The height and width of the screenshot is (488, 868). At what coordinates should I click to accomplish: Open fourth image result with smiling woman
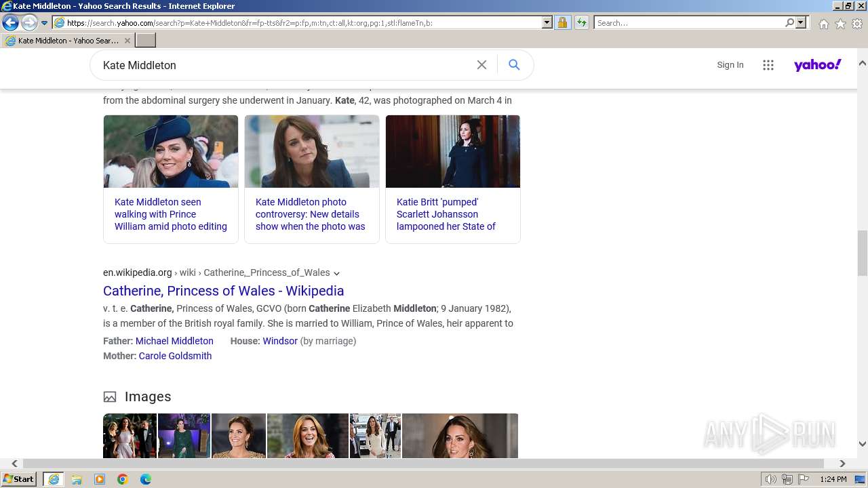[x=308, y=436]
